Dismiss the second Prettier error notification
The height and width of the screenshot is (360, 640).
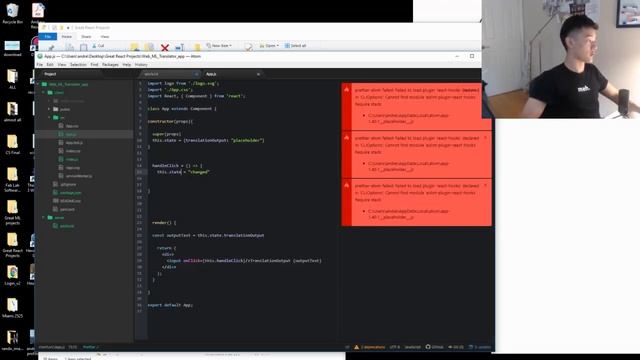click(485, 138)
